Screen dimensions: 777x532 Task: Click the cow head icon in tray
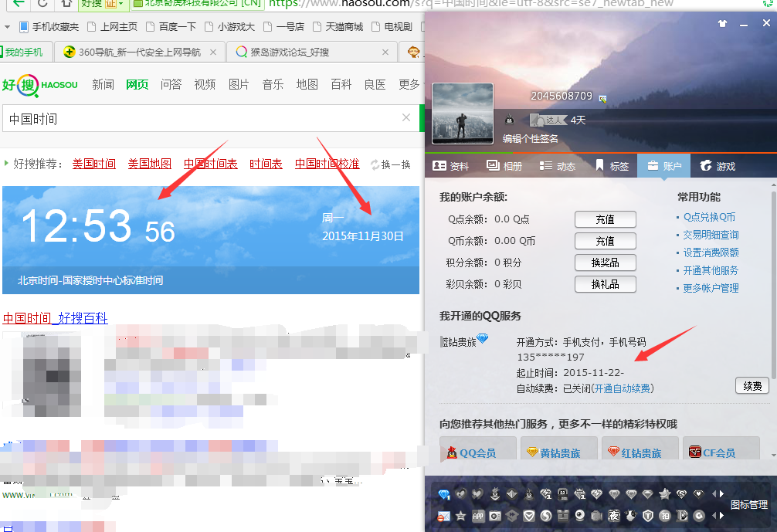631,516
